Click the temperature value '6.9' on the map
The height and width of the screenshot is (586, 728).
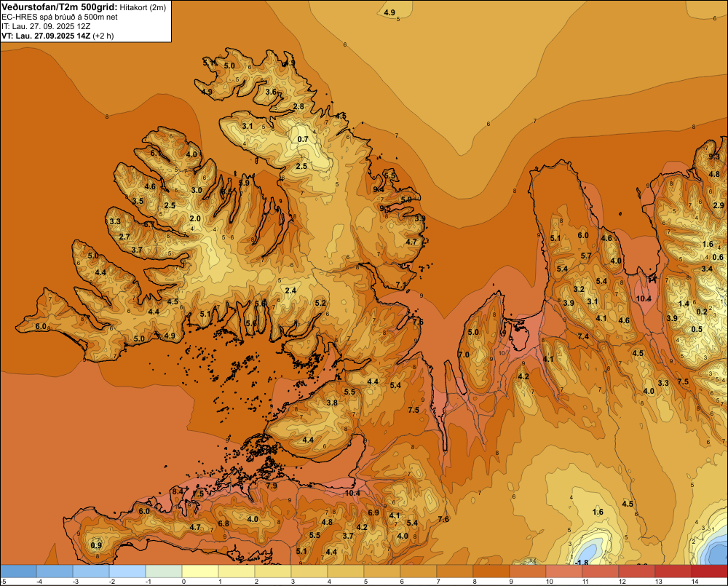click(x=373, y=512)
